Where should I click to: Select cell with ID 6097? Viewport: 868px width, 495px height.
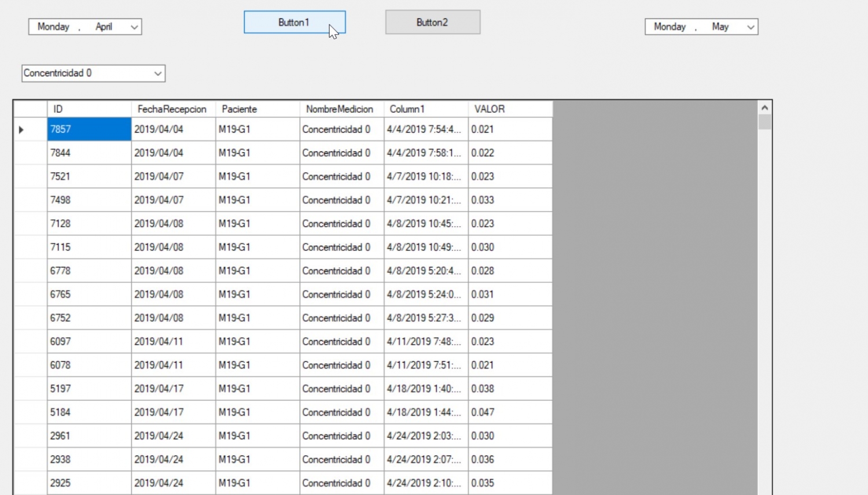click(89, 342)
